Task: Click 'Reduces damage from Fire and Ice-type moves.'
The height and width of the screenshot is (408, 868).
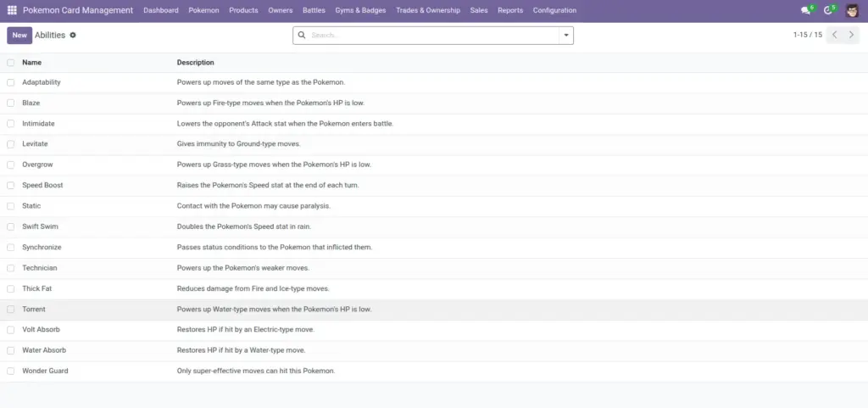Action: [253, 288]
